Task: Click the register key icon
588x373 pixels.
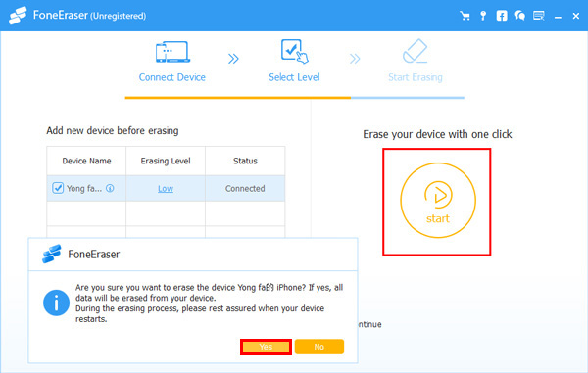Action: pyautogui.click(x=483, y=16)
